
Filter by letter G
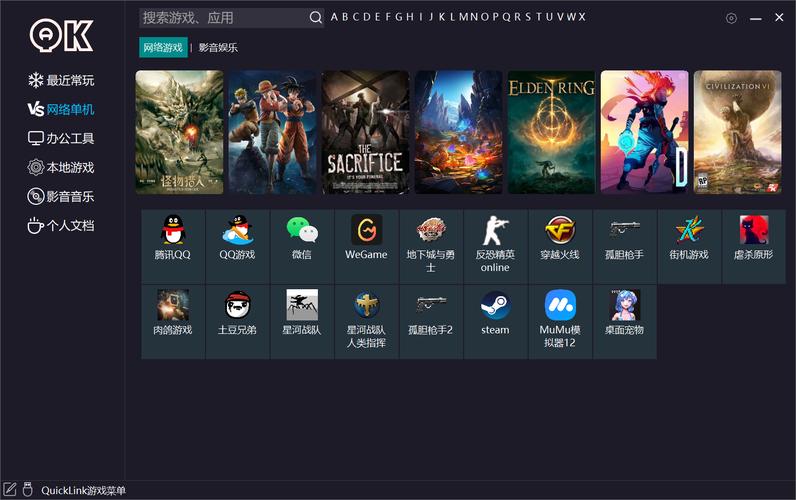[x=399, y=17]
